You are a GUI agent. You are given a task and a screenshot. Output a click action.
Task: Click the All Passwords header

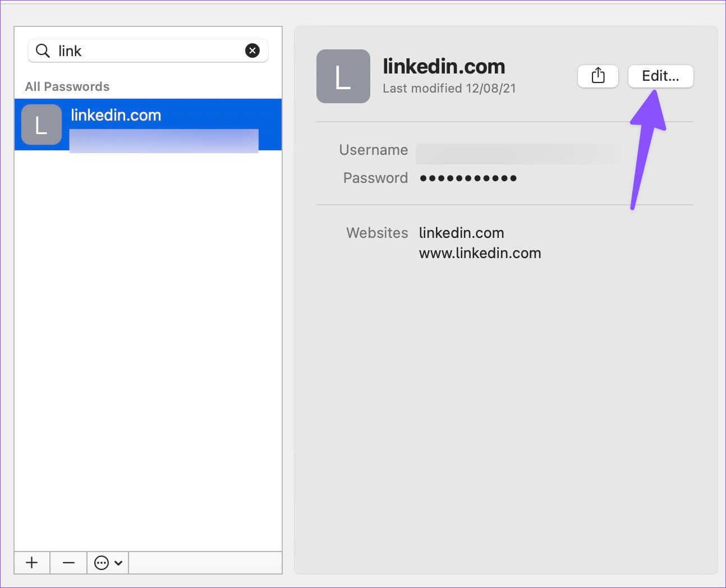click(x=67, y=86)
